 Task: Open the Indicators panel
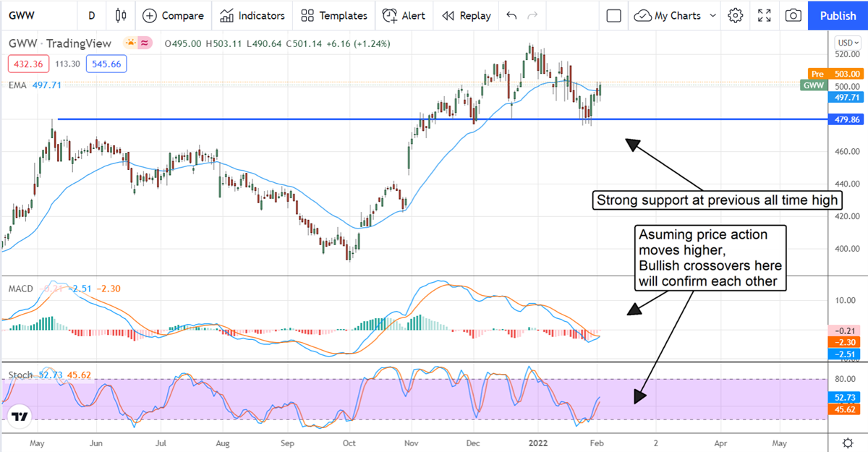tap(252, 15)
